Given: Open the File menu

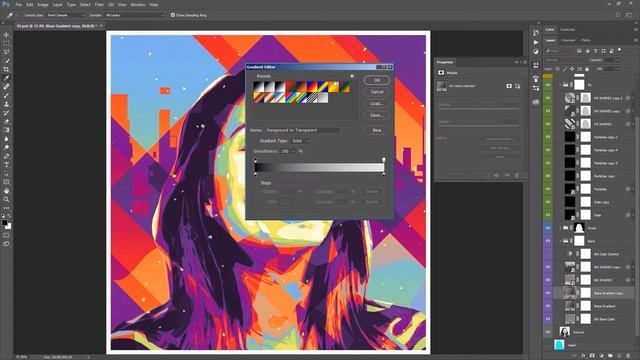Looking at the screenshot, I should click(x=19, y=4).
